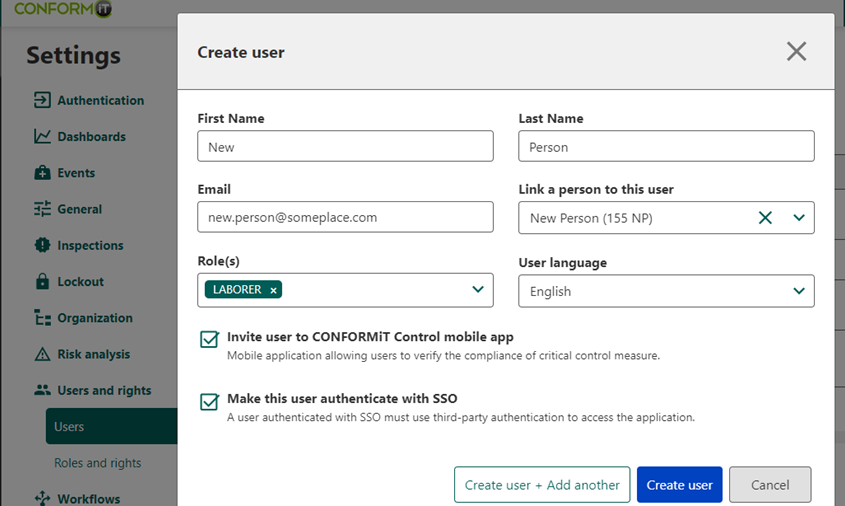Click the Risk analysis warning triangle icon
This screenshot has width=845, height=506.
tap(42, 354)
